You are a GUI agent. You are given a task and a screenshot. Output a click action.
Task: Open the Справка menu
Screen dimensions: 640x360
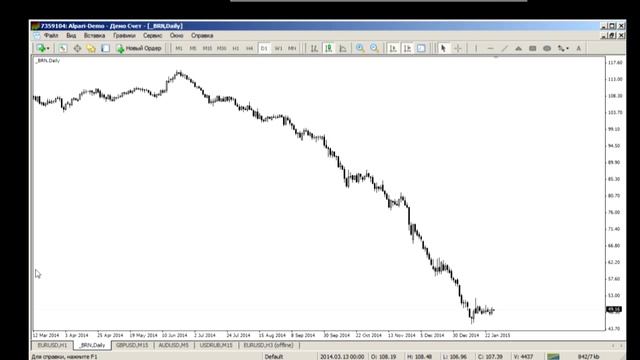(x=202, y=36)
